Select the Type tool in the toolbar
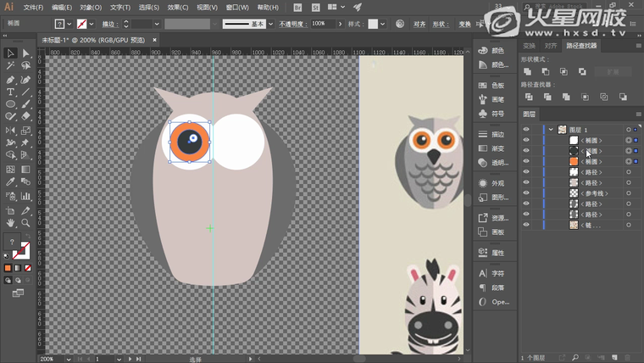The image size is (644, 363). (x=10, y=92)
